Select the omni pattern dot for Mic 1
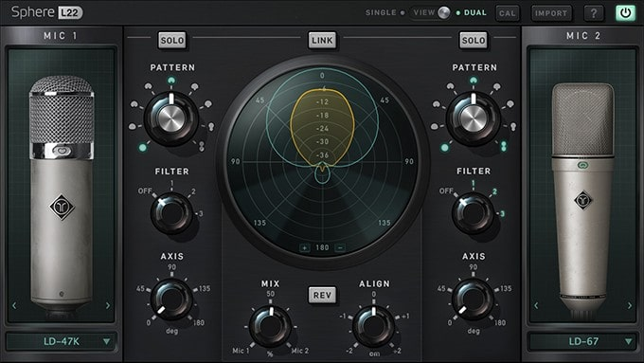The image size is (644, 363). click(142, 147)
